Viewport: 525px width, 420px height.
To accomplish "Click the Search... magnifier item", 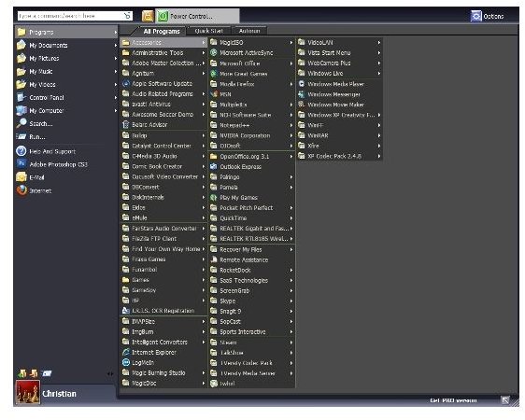I will 66,124.
